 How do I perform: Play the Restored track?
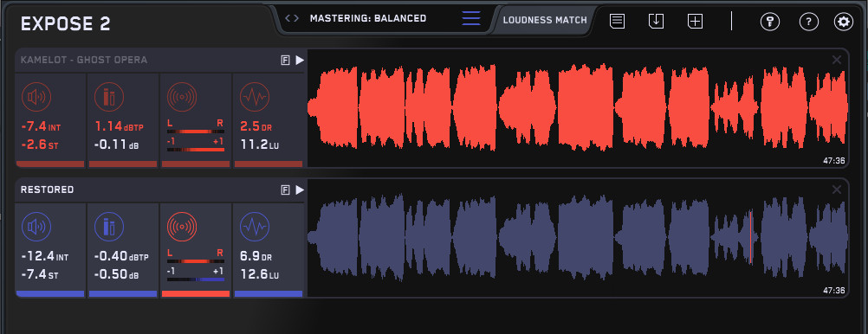tap(300, 190)
